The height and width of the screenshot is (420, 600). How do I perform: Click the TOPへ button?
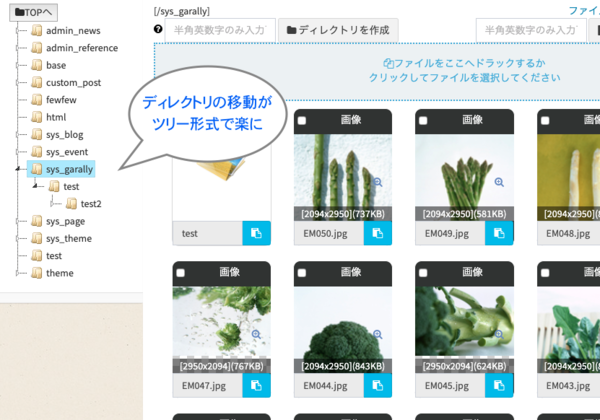(x=33, y=12)
